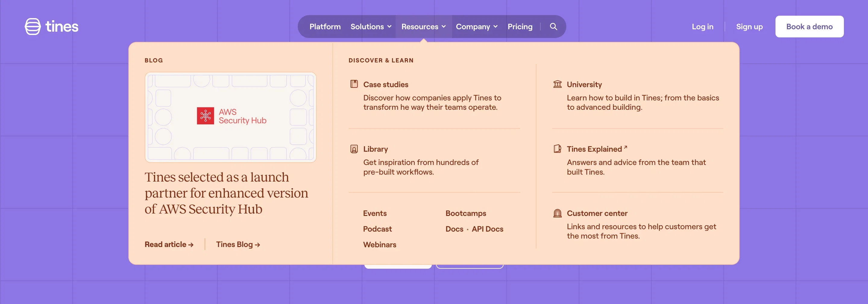868x304 pixels.
Task: Click the Tines logo icon
Action: coord(33,27)
